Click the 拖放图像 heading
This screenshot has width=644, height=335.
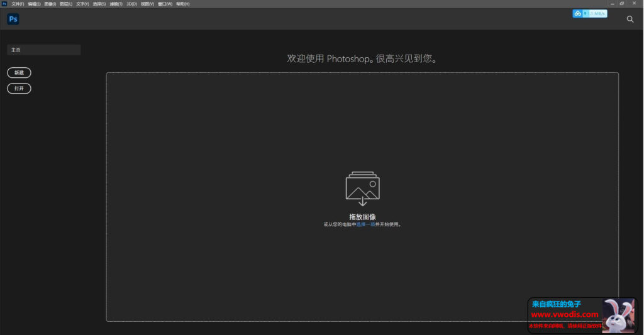363,217
